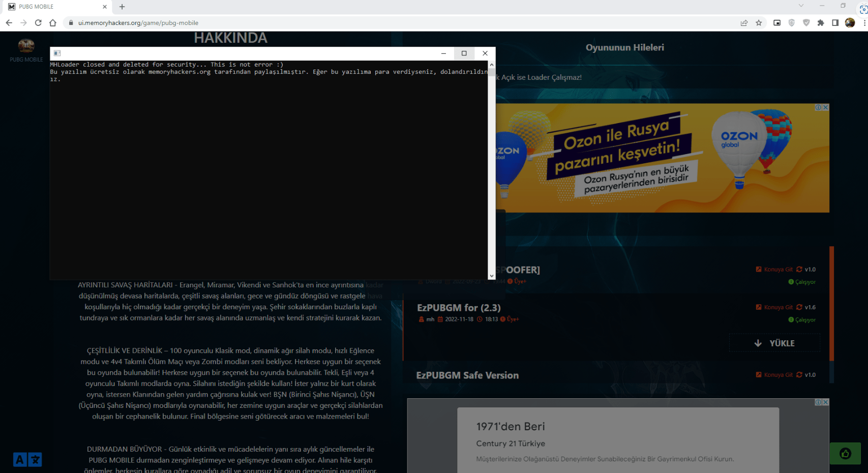Open Konuya Git for EzPUBGM Safe Version
Viewport: 868px width, 473px height.
click(774, 375)
